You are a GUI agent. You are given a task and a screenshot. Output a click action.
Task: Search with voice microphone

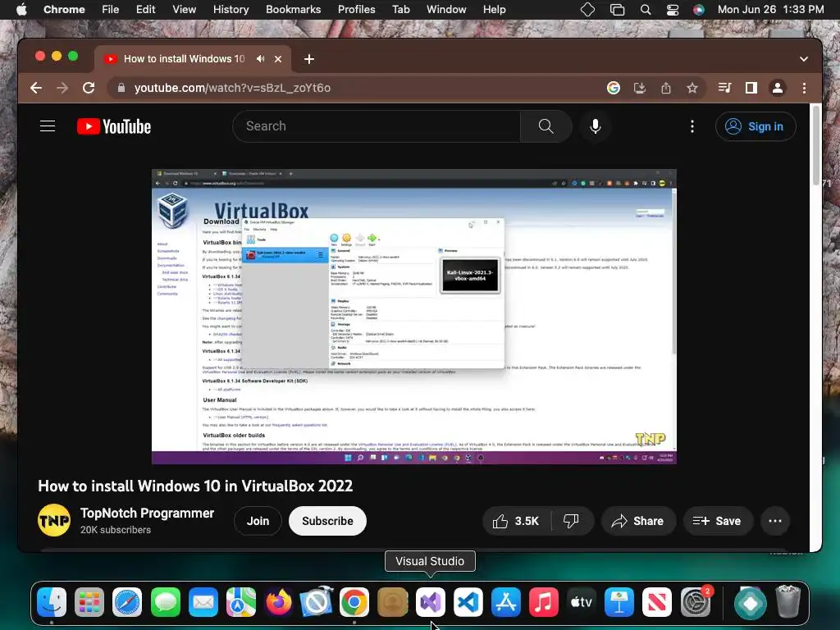(596, 126)
